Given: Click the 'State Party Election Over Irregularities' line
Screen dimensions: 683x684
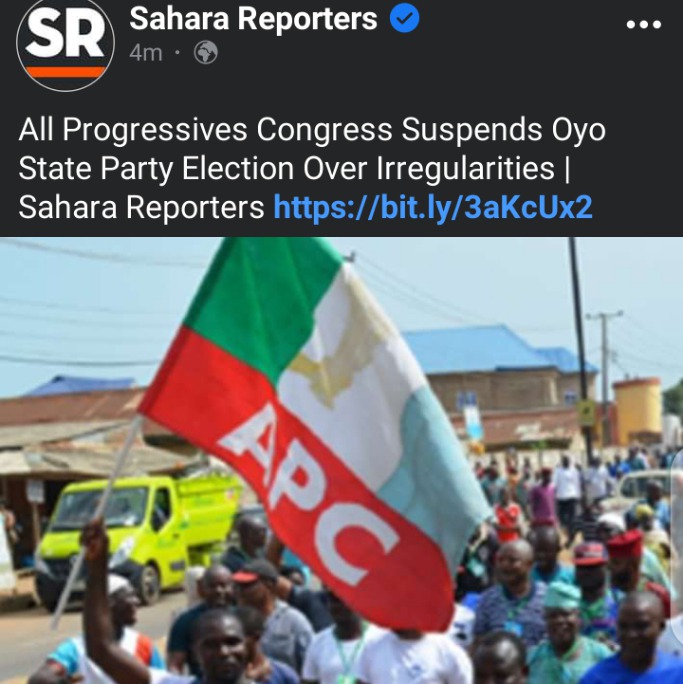Looking at the screenshot, I should pos(286,168).
